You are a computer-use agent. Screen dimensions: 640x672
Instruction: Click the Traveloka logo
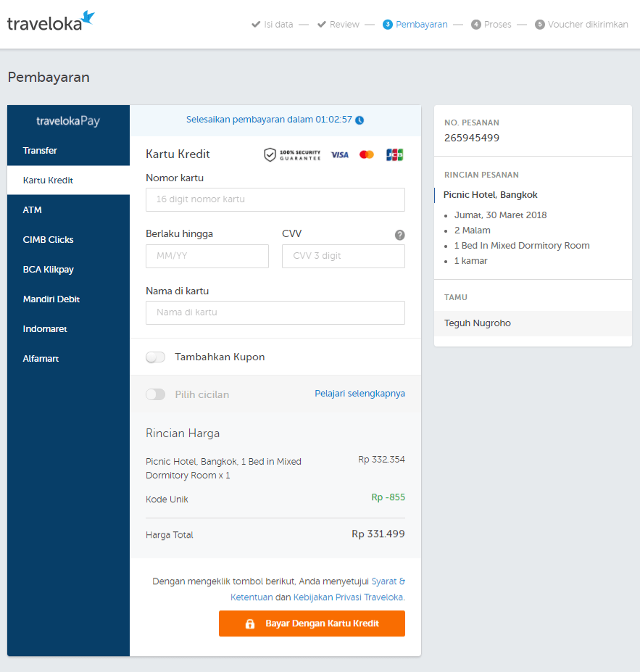[x=51, y=22]
